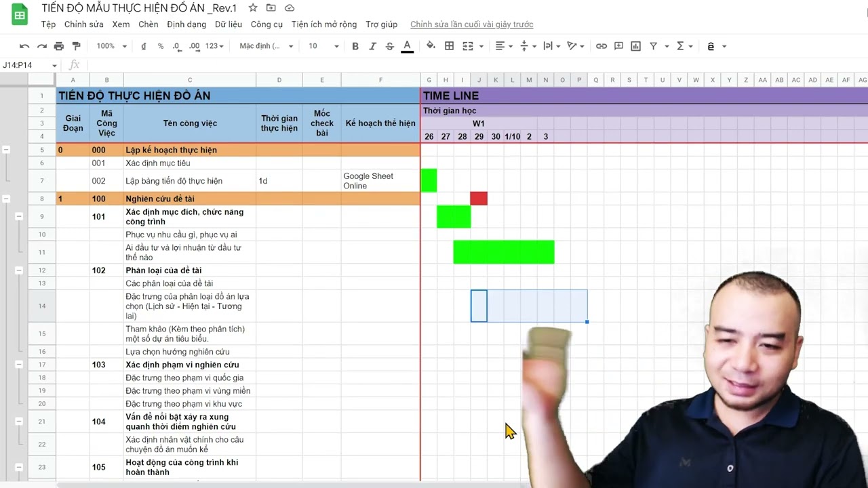This screenshot has height=488, width=868.
Task: Click the move-to-folder icon beside the title
Action: 271,7
